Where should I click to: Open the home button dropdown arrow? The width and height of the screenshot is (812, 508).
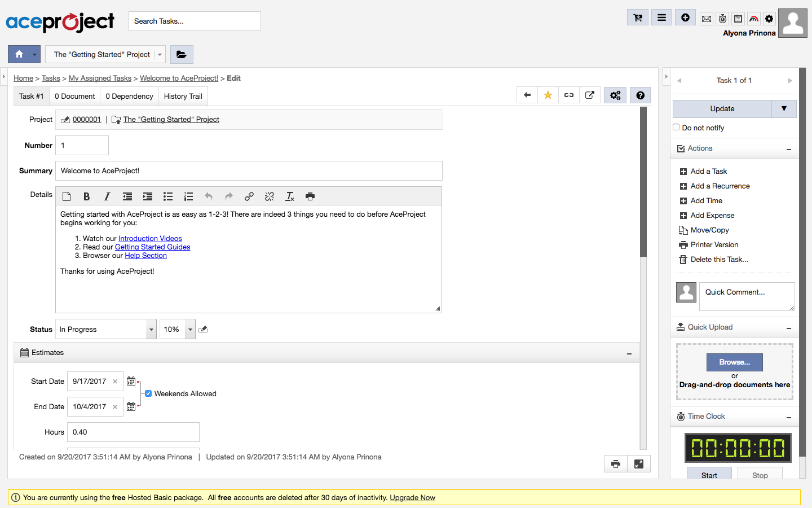(35, 54)
